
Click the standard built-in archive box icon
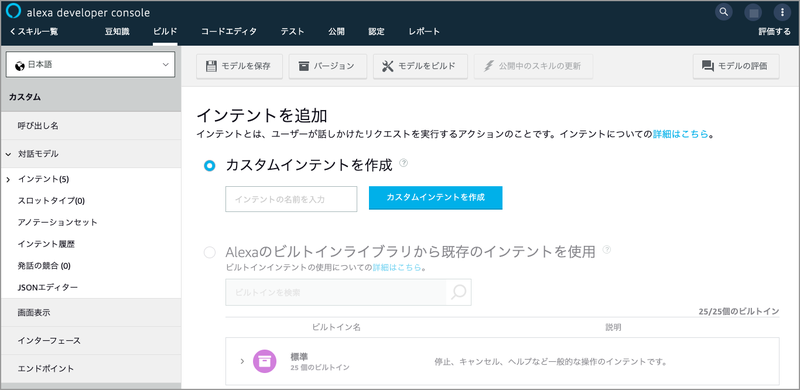[x=265, y=361]
